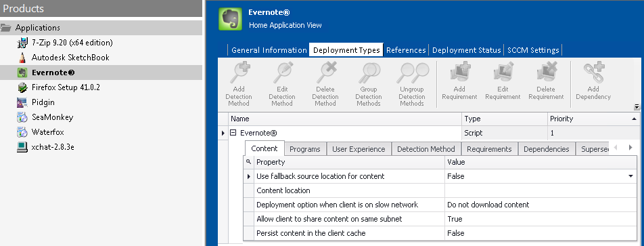Switch to the General Information tab

[269, 50]
